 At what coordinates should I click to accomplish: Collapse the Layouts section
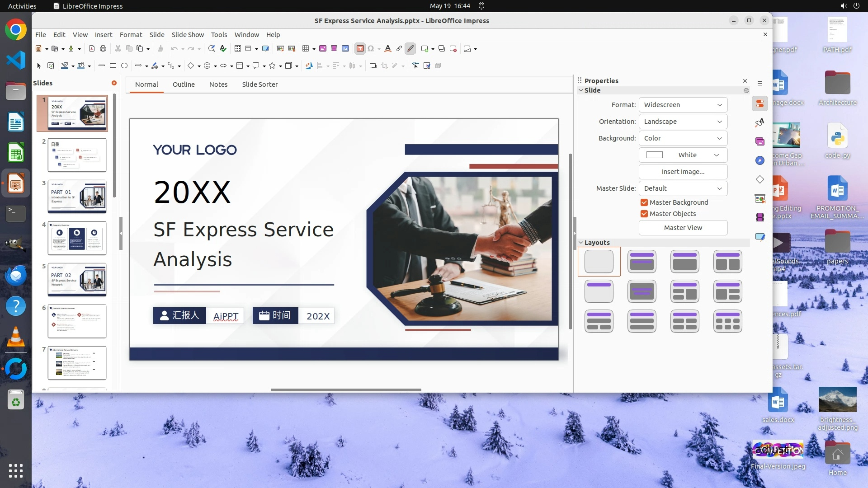[581, 243]
